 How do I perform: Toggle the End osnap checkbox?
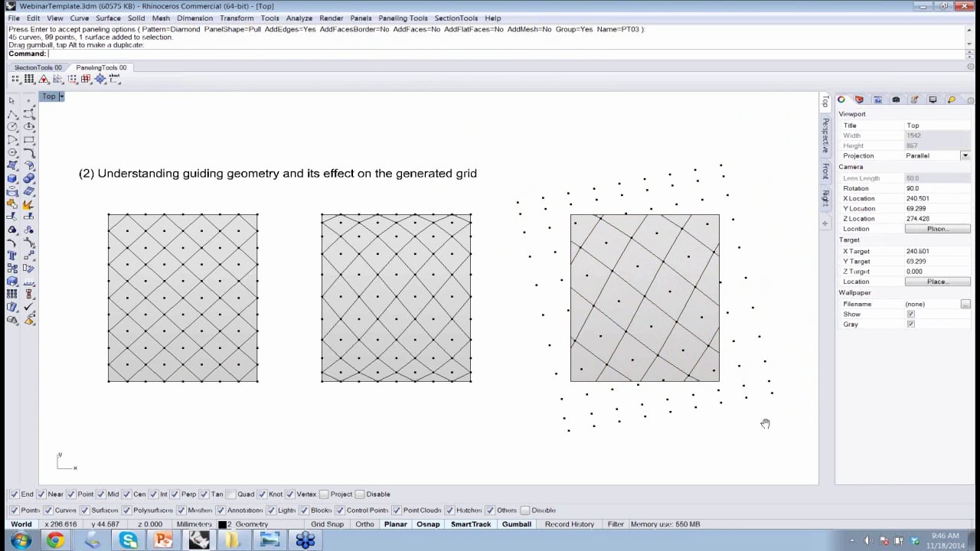tap(14, 494)
